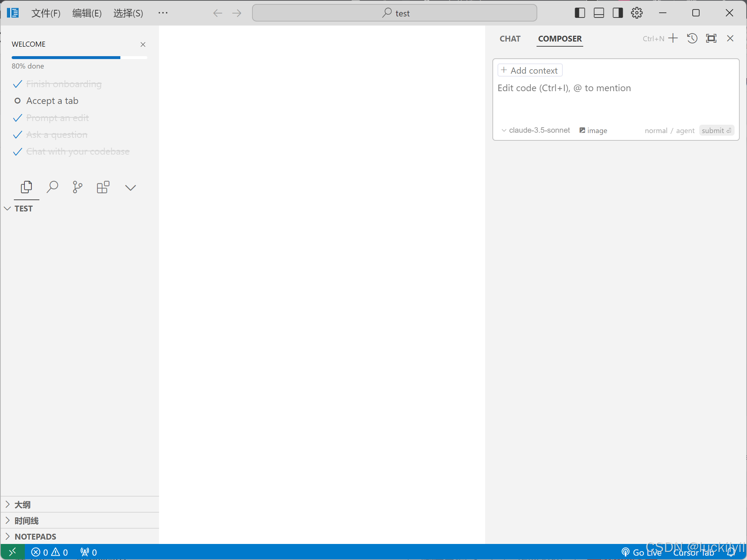Show more activity views chevron

pos(130,188)
